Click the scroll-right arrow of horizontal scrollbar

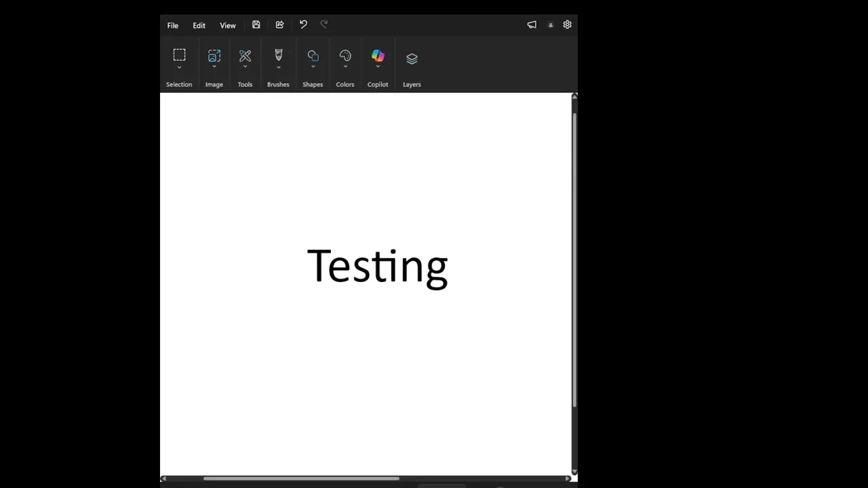pyautogui.click(x=568, y=479)
